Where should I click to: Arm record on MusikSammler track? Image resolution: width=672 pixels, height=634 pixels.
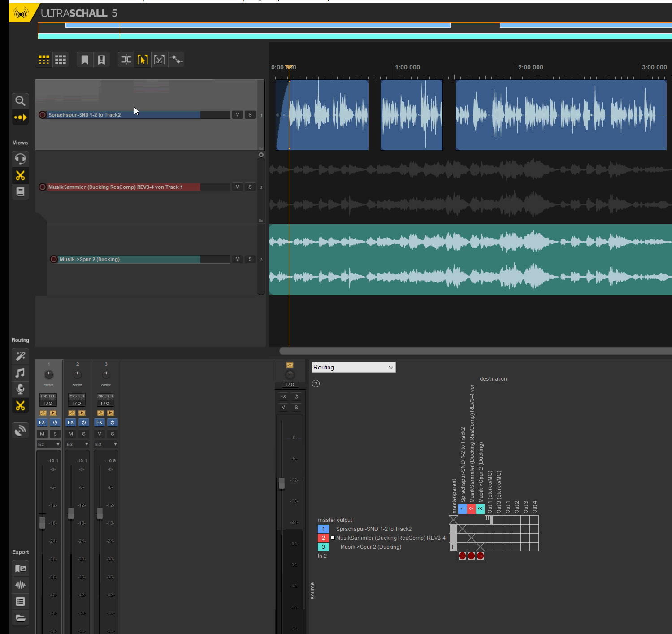click(43, 187)
